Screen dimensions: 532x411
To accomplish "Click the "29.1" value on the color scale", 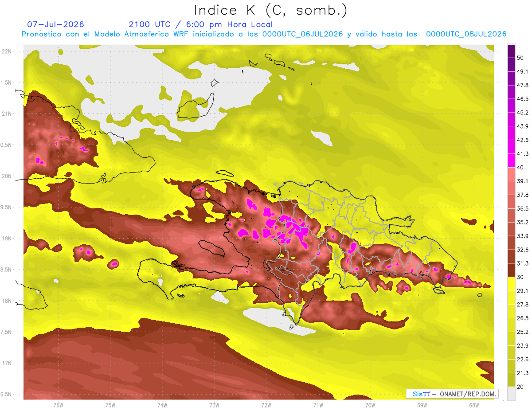I will click(x=523, y=290).
